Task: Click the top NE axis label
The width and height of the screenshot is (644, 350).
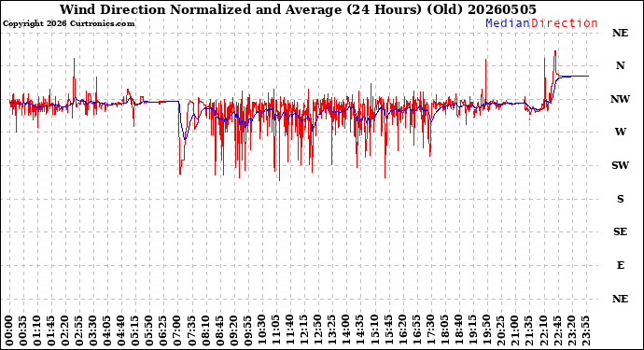Action: [620, 33]
